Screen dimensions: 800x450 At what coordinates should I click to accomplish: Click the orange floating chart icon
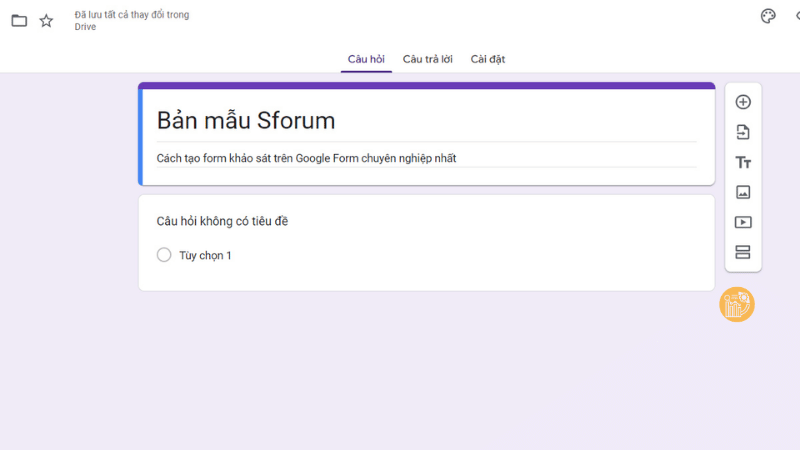point(737,304)
